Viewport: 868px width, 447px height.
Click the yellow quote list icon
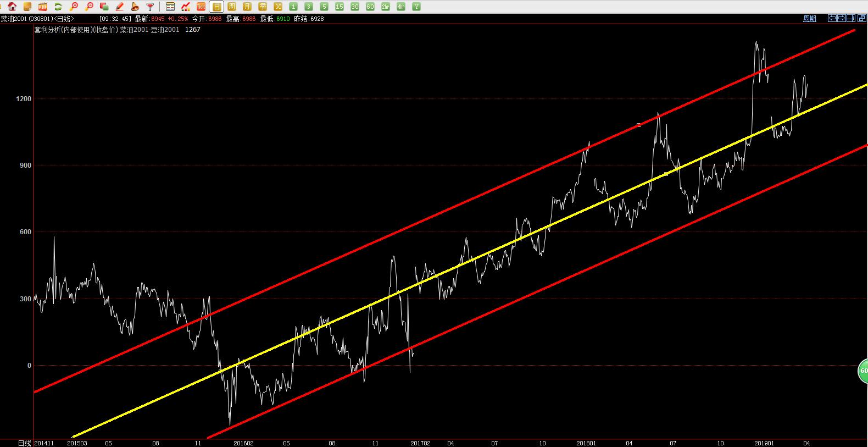pyautogui.click(x=27, y=7)
